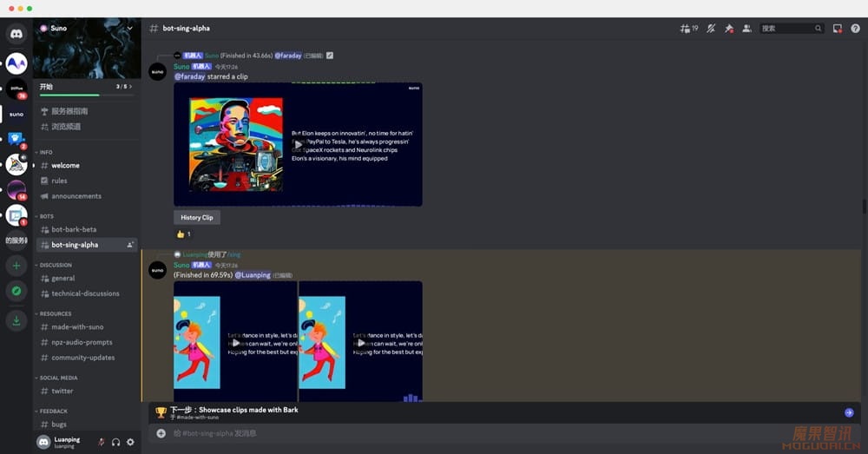Screen dimensions: 868x454
Task: Open Discord home direct messages
Action: (x=16, y=34)
